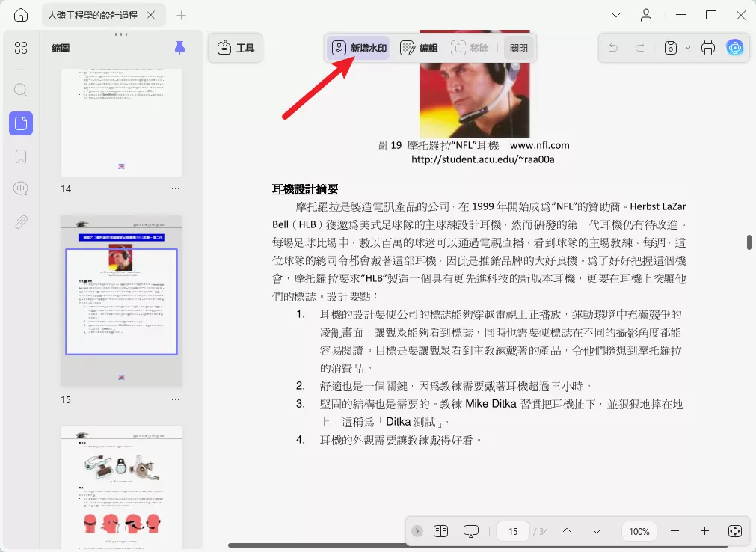756x552 pixels.
Task: Open the user account icon
Action: (646, 16)
